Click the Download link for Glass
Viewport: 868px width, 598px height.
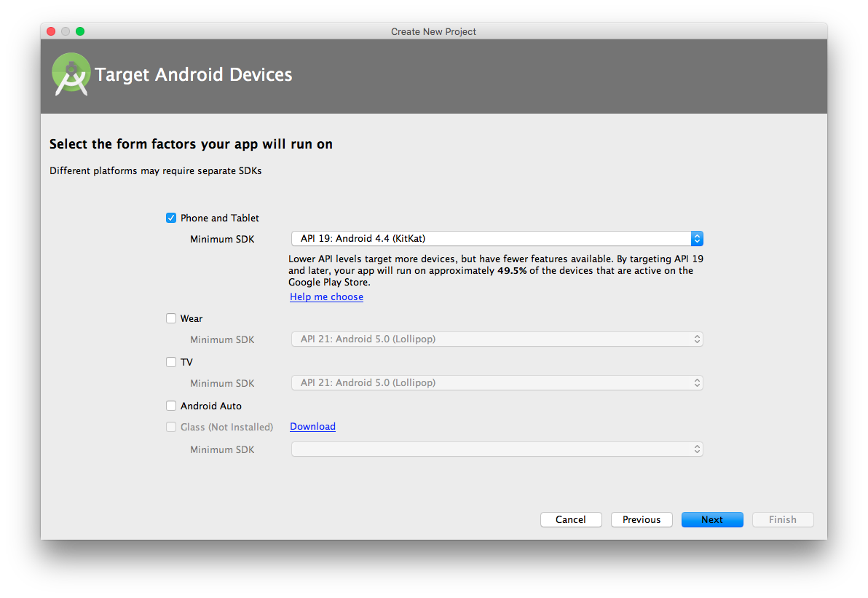tap(312, 427)
